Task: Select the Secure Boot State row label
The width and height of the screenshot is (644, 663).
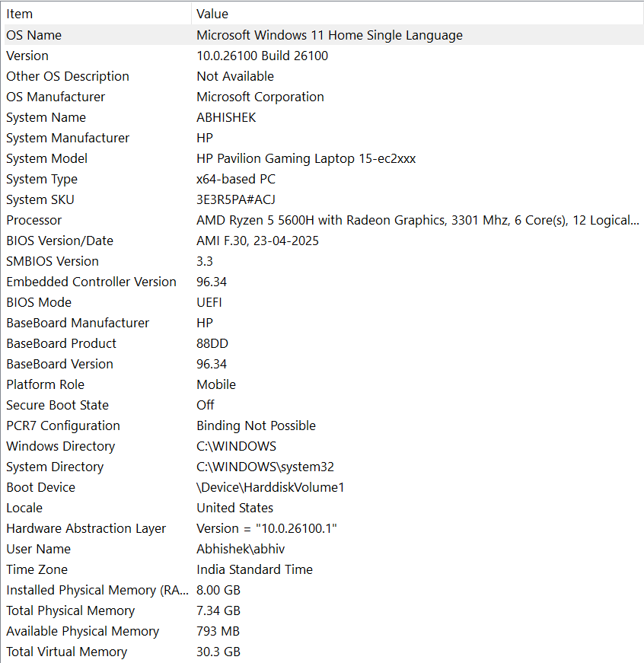Action: [x=58, y=405]
